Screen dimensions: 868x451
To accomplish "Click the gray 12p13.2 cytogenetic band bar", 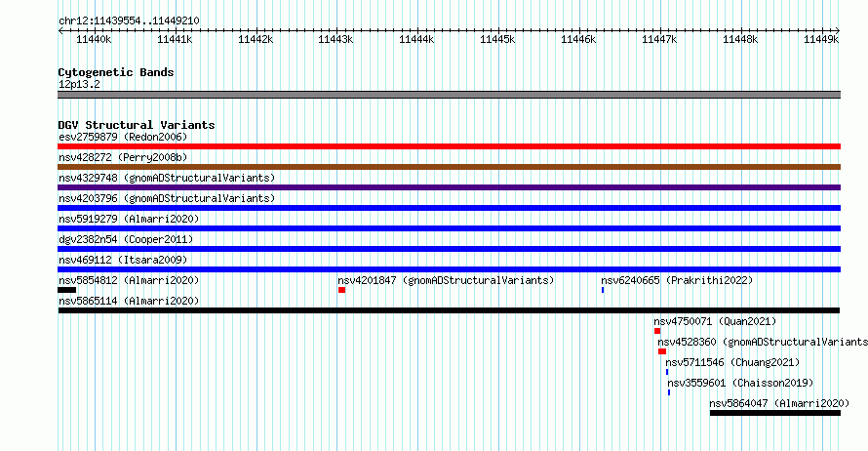I will [449, 95].
